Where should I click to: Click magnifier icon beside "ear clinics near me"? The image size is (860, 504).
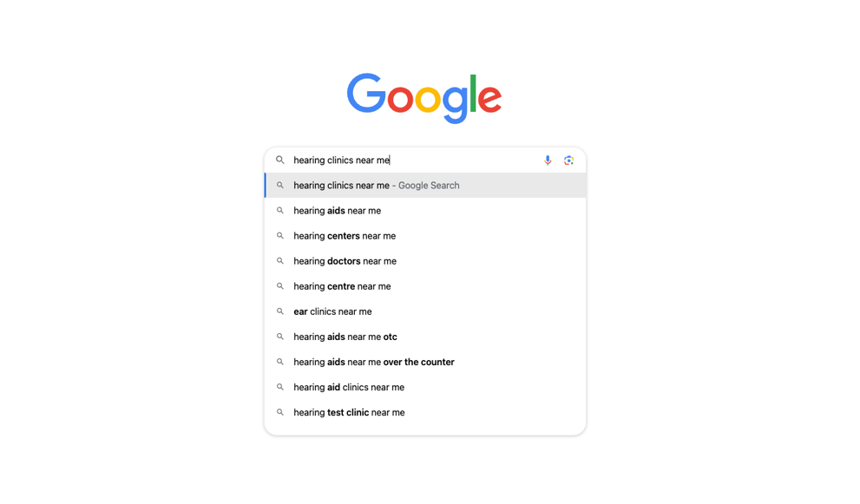click(280, 311)
